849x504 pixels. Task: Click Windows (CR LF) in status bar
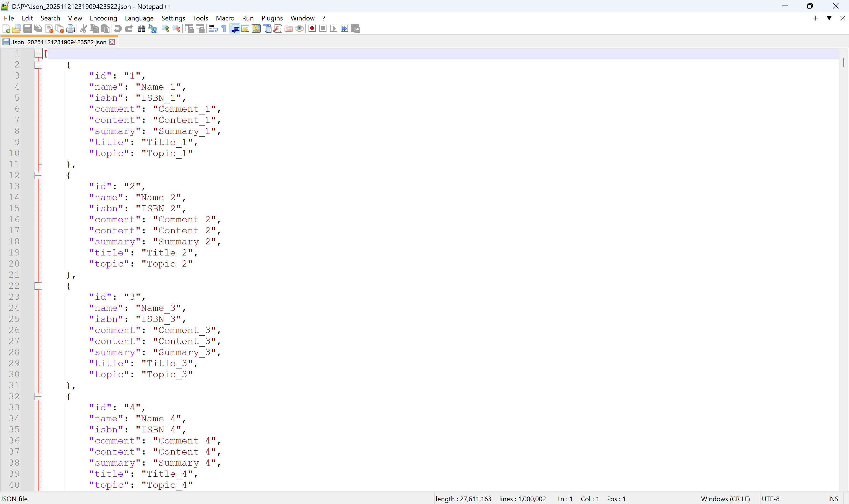(725, 498)
